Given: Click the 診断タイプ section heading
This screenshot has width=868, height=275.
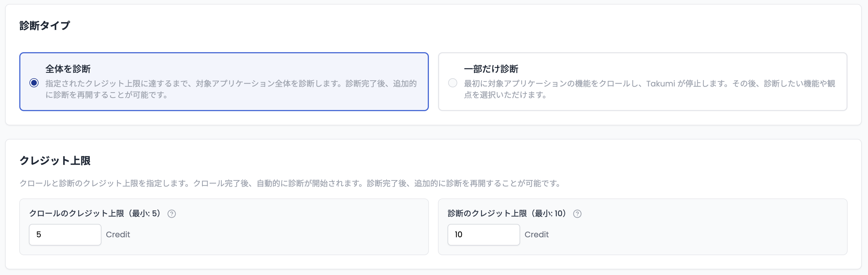Looking at the screenshot, I should tap(46, 24).
